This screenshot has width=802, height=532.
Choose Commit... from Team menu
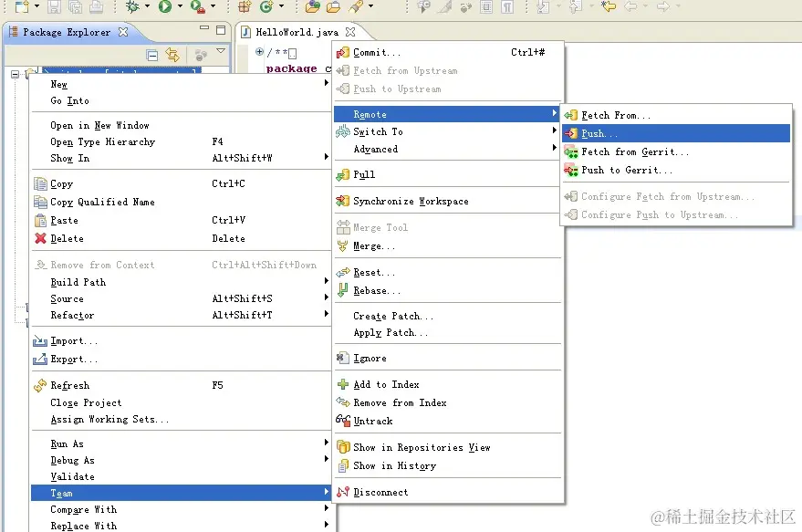click(449, 52)
